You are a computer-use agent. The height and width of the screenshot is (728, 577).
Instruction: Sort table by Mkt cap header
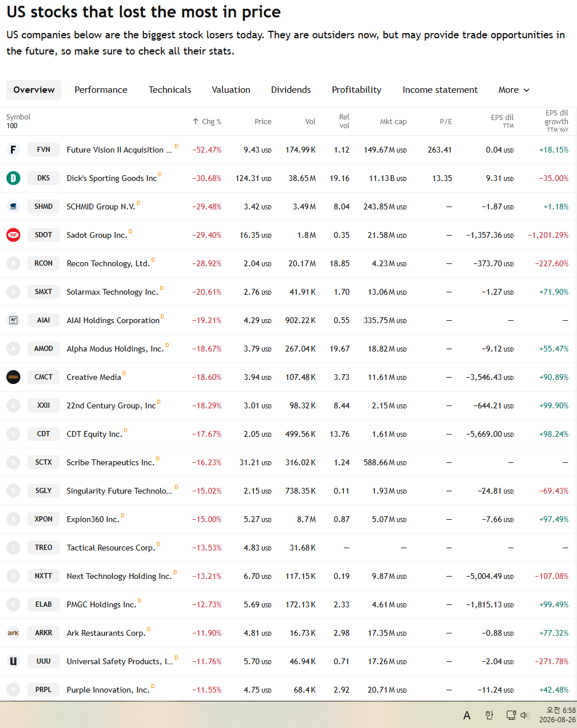[x=393, y=122]
